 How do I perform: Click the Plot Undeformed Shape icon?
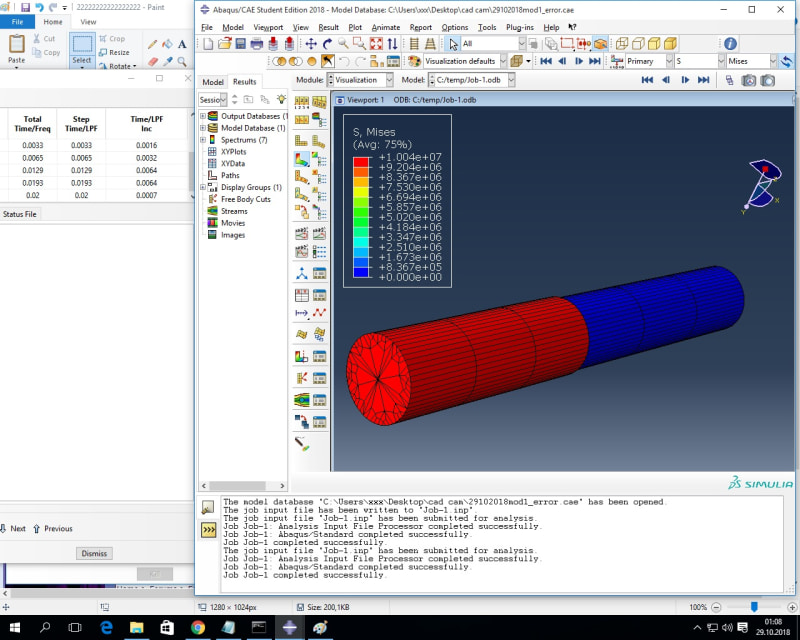tap(302, 140)
